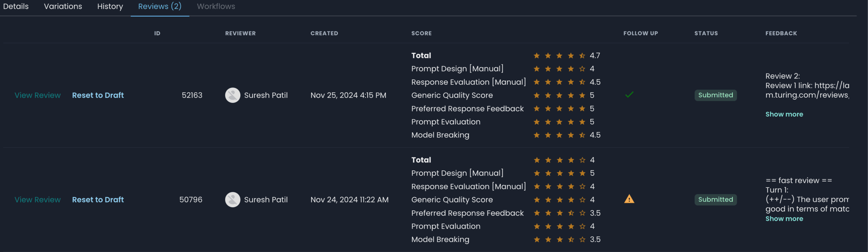
Task: Click green checkmark follow-up icon for review 52163
Action: coord(629,95)
